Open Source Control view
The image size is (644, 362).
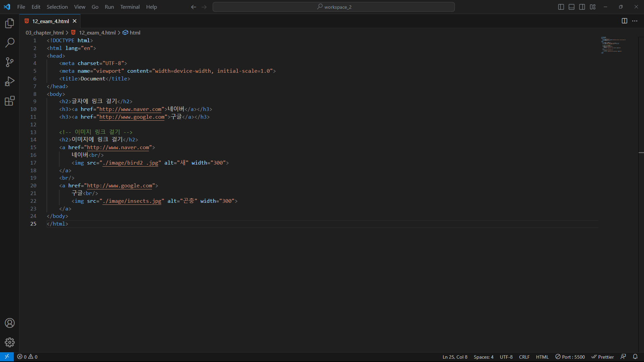click(x=10, y=62)
